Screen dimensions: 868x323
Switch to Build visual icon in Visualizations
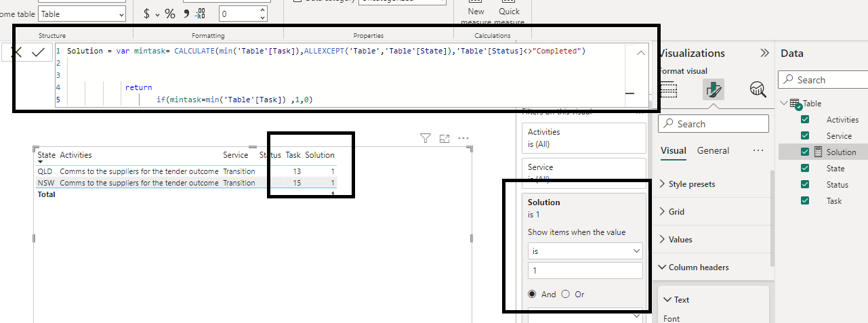pos(668,89)
